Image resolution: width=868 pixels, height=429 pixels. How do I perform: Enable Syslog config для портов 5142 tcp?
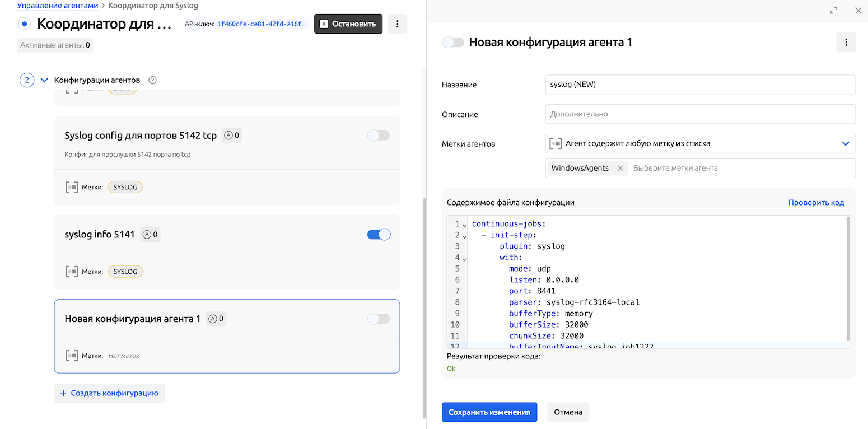(x=379, y=136)
